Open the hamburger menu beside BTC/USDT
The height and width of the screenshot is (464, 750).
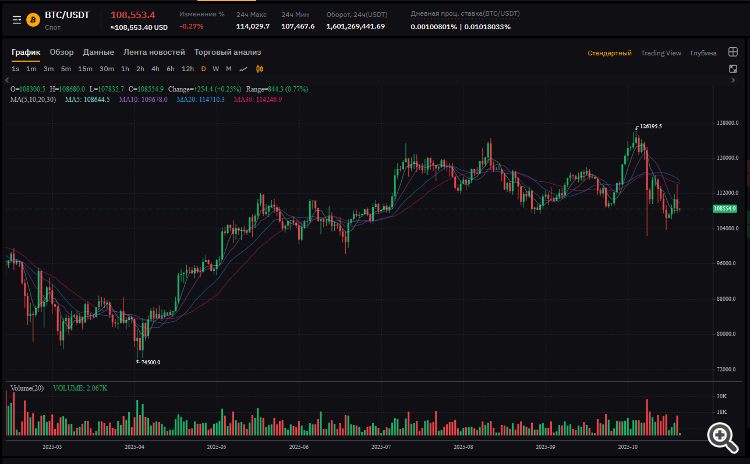(14, 20)
